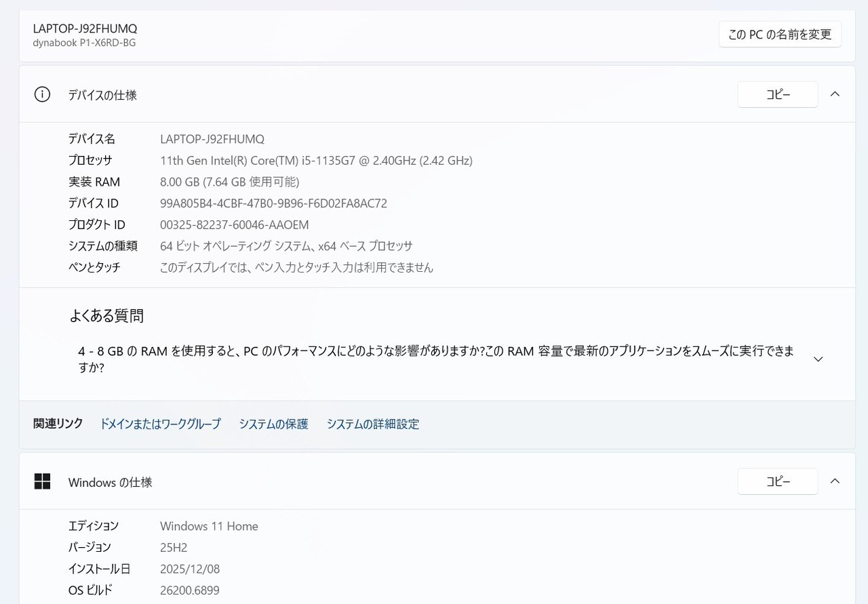The height and width of the screenshot is (604, 868).
Task: Copy the Windows の仕様 details
Action: [x=777, y=481]
